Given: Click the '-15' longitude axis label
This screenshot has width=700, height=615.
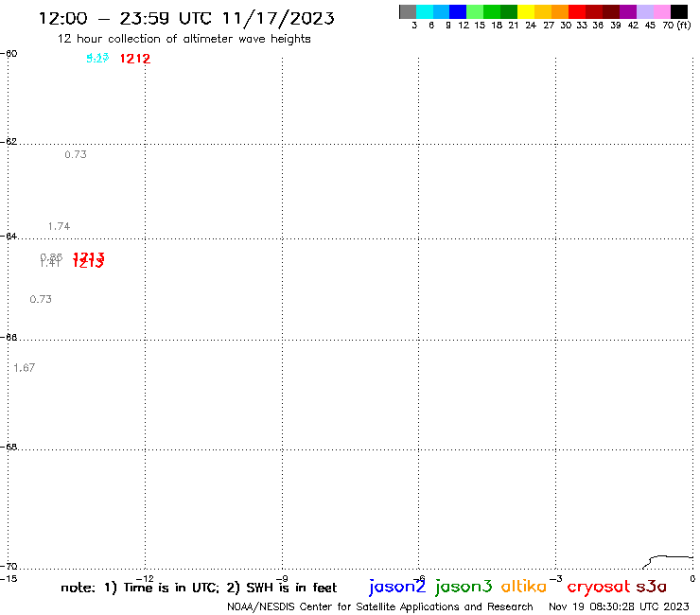Looking at the screenshot, I should point(9,579).
